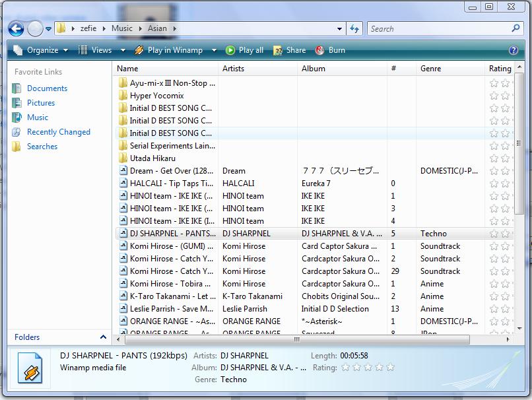The image size is (532, 400).
Task: Click the Back navigation arrow button
Action: (x=17, y=28)
